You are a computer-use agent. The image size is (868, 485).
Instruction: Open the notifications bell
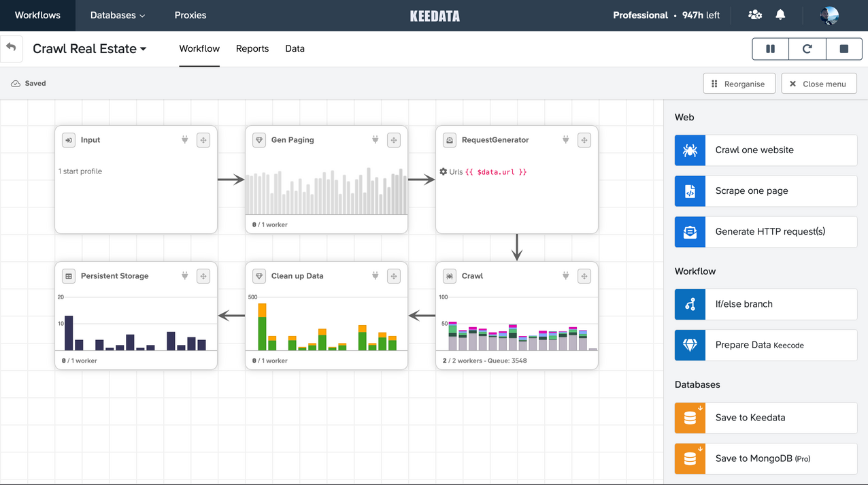tap(780, 15)
